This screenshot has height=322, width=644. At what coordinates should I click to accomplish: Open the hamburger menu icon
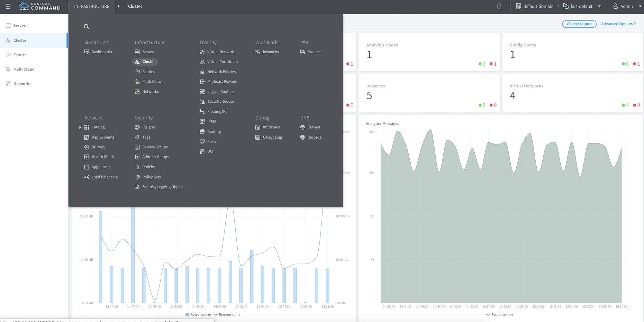click(x=8, y=6)
